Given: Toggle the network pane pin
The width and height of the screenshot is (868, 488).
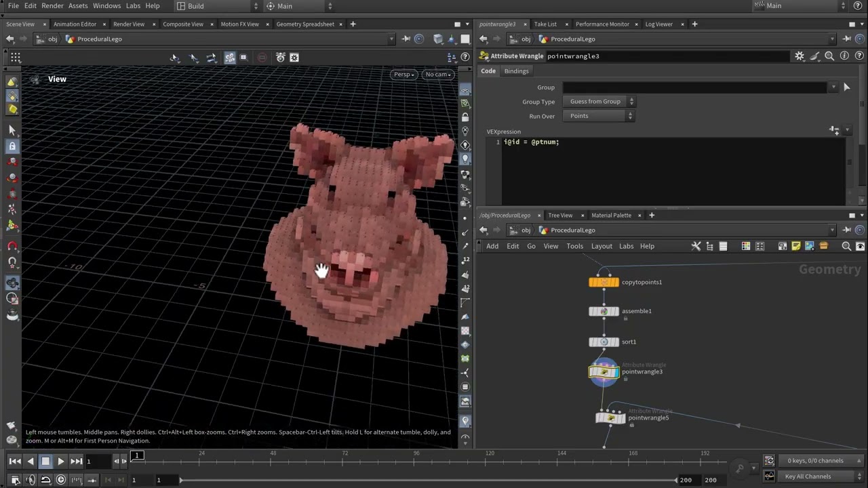Looking at the screenshot, I should [846, 230].
